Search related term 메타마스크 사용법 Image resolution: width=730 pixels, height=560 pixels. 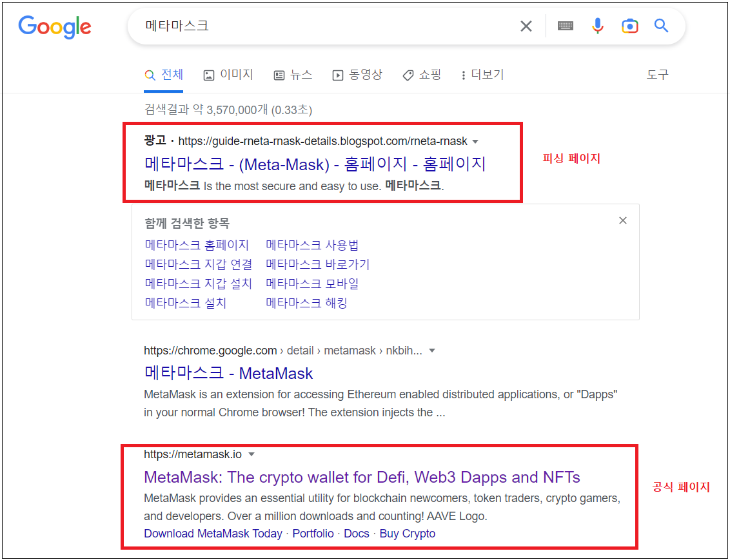point(312,245)
